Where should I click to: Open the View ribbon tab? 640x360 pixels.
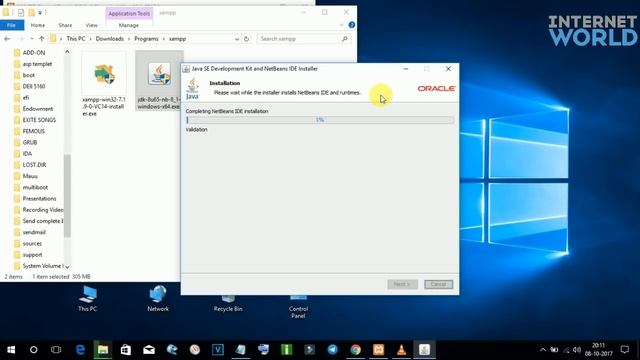(x=91, y=25)
